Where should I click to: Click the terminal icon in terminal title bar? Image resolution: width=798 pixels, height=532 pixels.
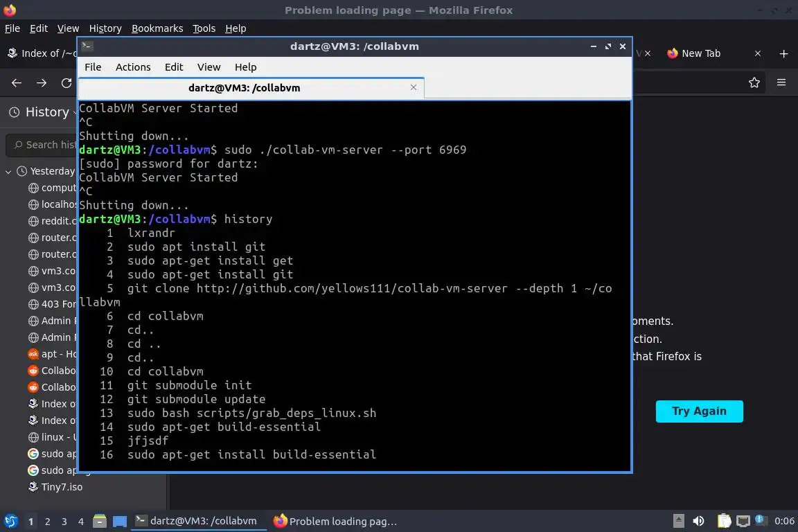coord(87,46)
